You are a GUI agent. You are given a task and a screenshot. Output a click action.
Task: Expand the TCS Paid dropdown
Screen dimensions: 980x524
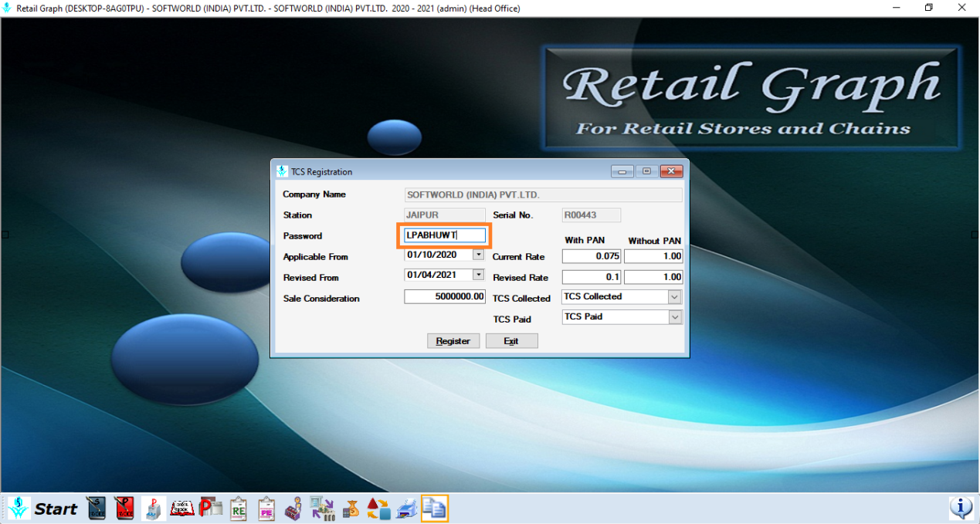pyautogui.click(x=675, y=317)
